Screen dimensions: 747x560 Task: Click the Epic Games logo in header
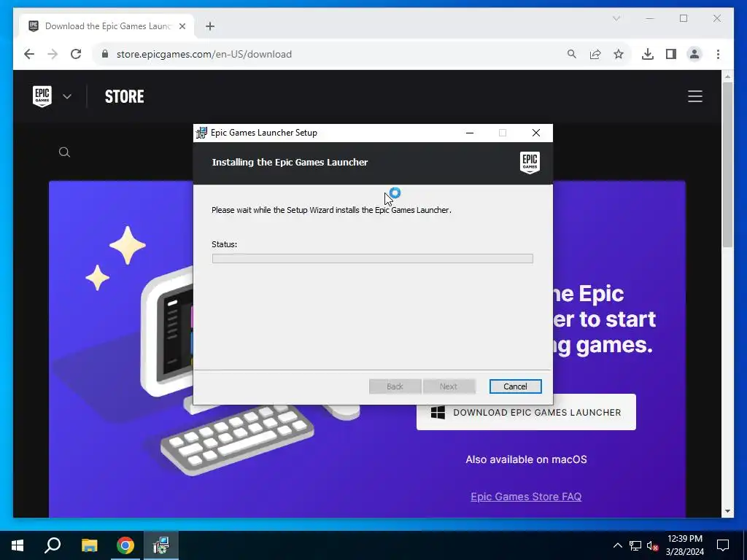click(x=42, y=96)
